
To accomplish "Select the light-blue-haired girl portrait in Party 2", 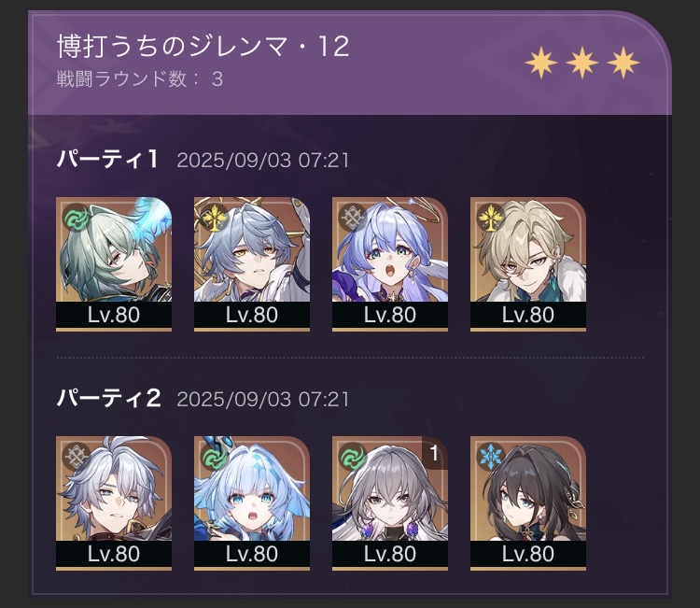I will pyautogui.click(x=252, y=503).
